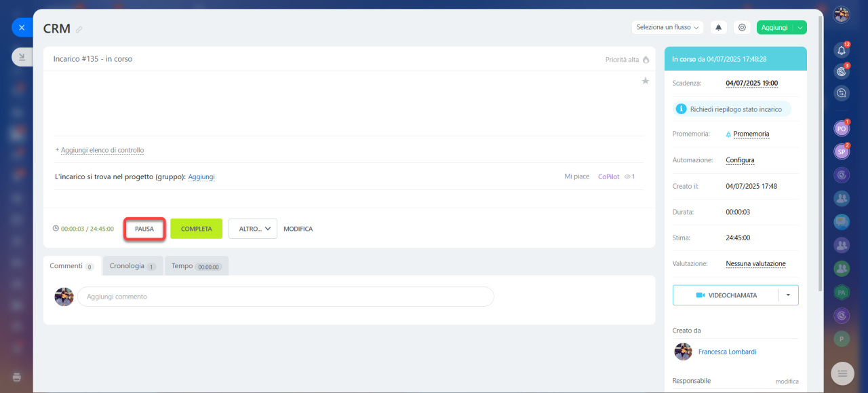
Task: Switch to the Tempo tab
Action: 197,266
